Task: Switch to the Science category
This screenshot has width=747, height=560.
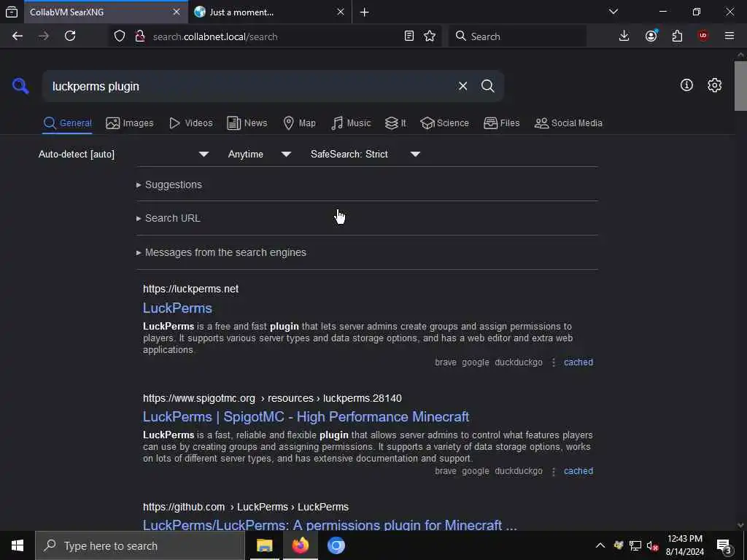Action: 444,123
